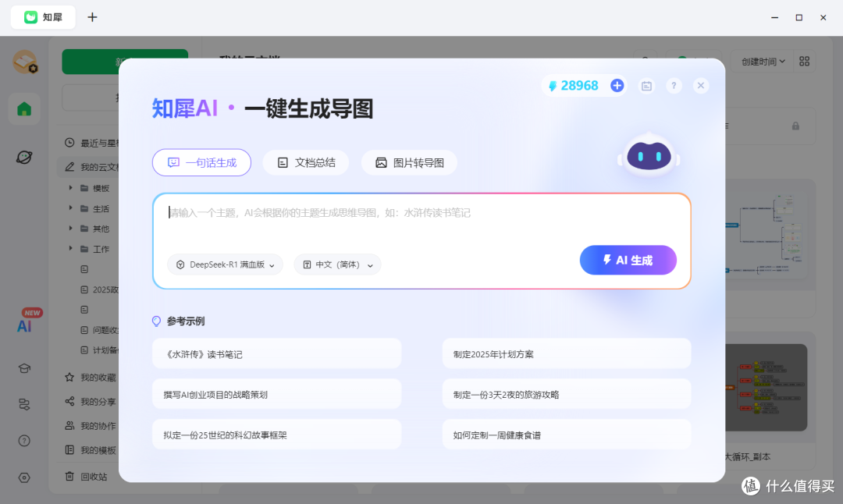Open the planet discovery icon in sidebar

click(x=24, y=157)
